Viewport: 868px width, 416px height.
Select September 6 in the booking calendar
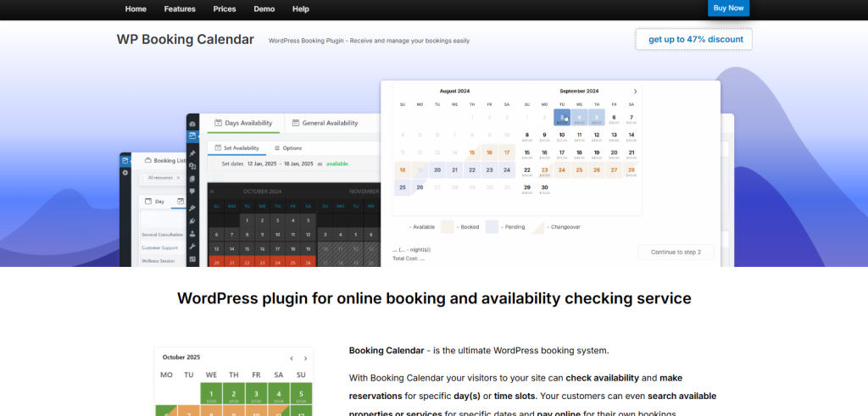click(613, 118)
